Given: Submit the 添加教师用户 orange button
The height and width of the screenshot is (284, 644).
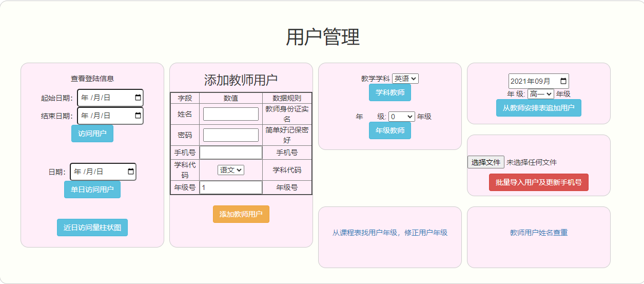Looking at the screenshot, I should (241, 214).
